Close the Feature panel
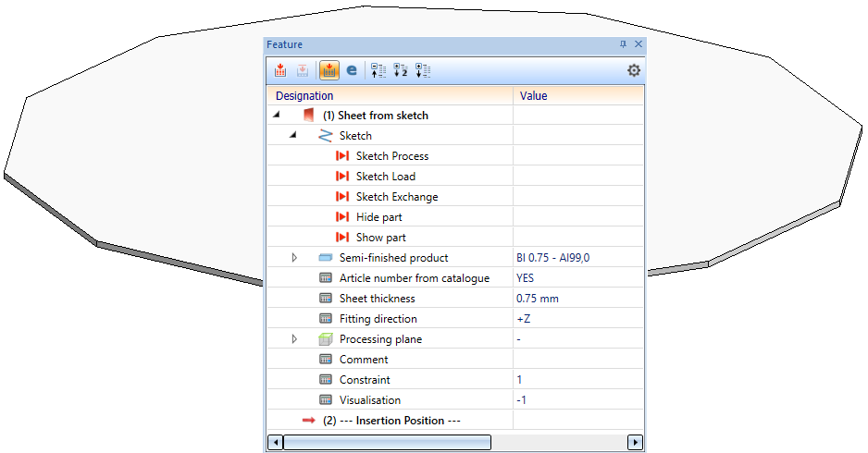 (638, 44)
